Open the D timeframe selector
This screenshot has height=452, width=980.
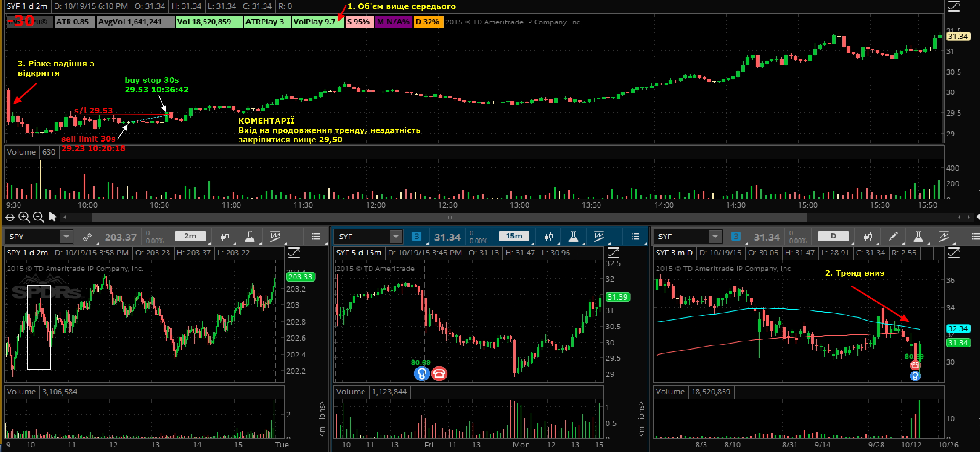tap(833, 237)
